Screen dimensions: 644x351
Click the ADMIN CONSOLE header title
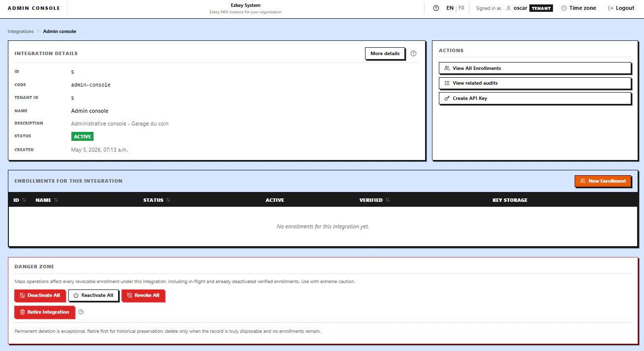[x=34, y=8]
